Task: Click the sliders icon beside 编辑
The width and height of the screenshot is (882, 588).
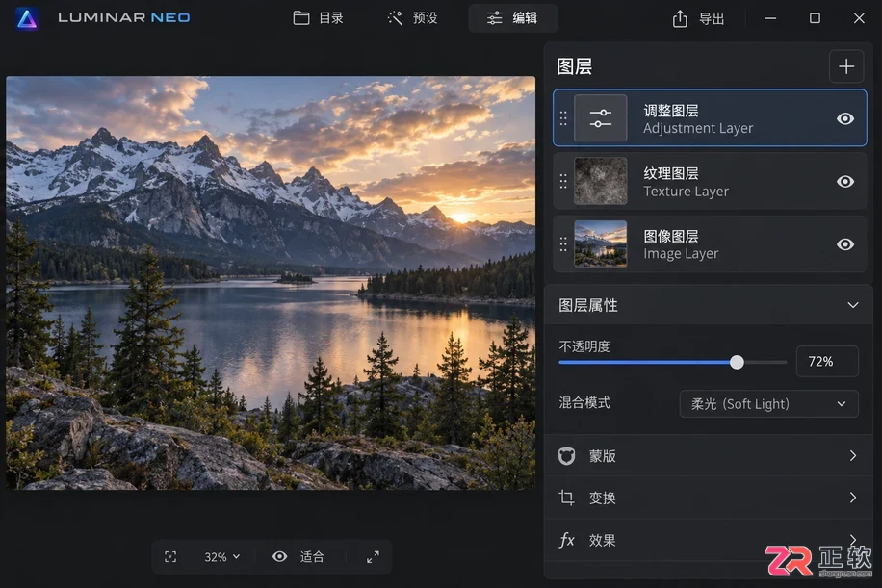Action: pos(494,18)
